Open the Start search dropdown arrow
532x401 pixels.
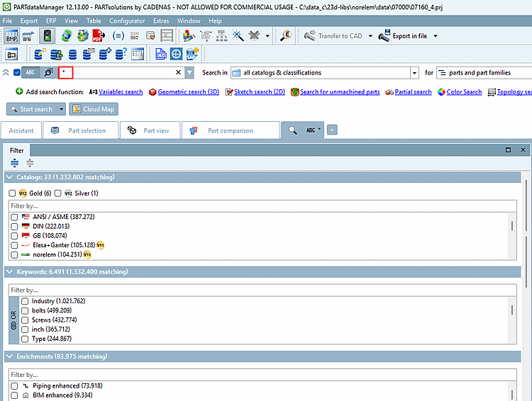tap(62, 109)
